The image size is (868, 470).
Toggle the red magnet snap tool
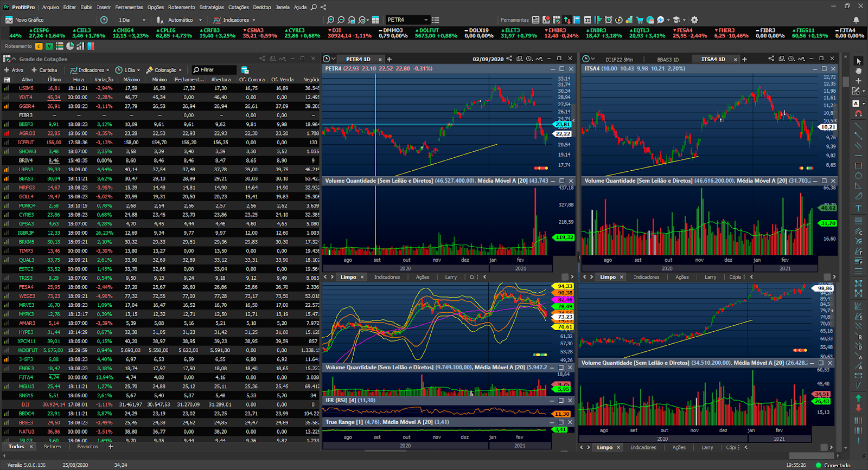point(858,114)
